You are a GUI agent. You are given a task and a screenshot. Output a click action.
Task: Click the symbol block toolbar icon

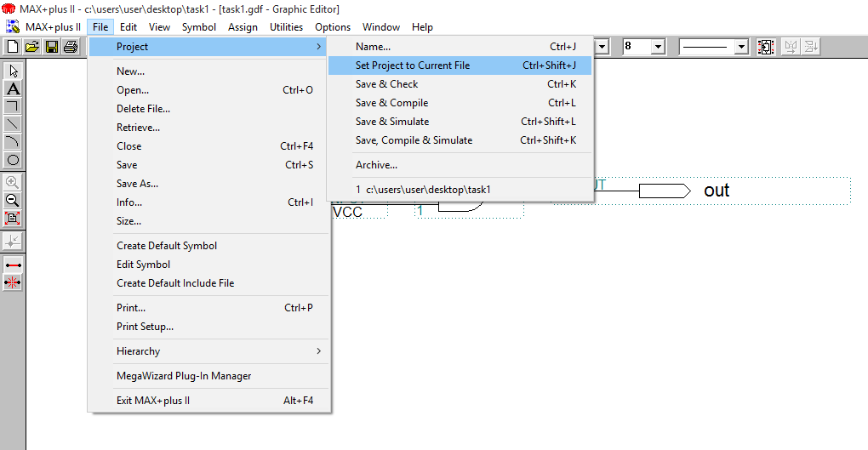[x=766, y=47]
